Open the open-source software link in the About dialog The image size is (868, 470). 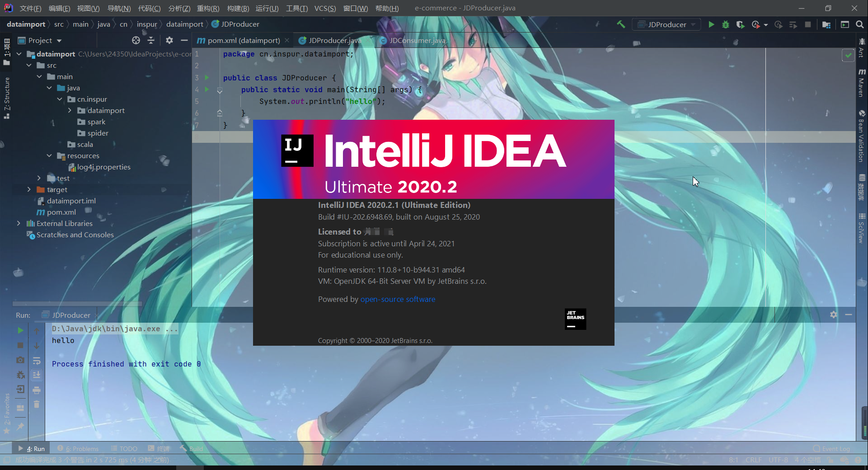[x=398, y=299]
